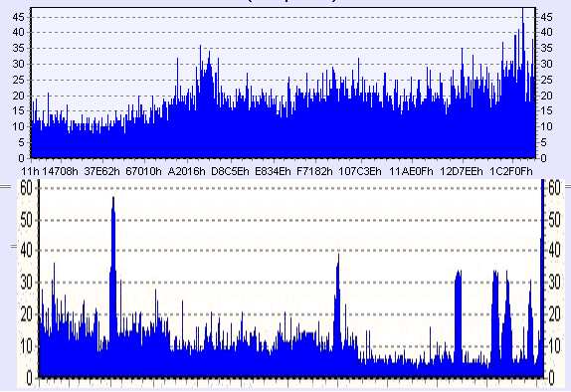Select the 67010h x-axis label
571x392 pixels.
click(143, 171)
